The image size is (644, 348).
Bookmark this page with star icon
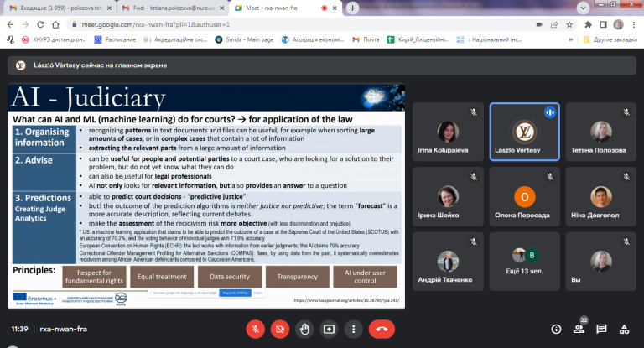point(569,24)
